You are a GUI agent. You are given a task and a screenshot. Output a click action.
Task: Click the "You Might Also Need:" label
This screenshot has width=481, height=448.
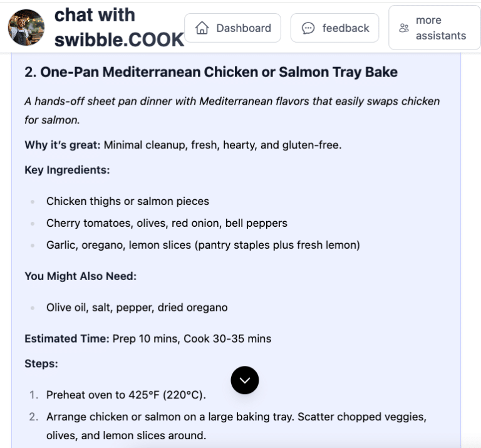coord(80,276)
